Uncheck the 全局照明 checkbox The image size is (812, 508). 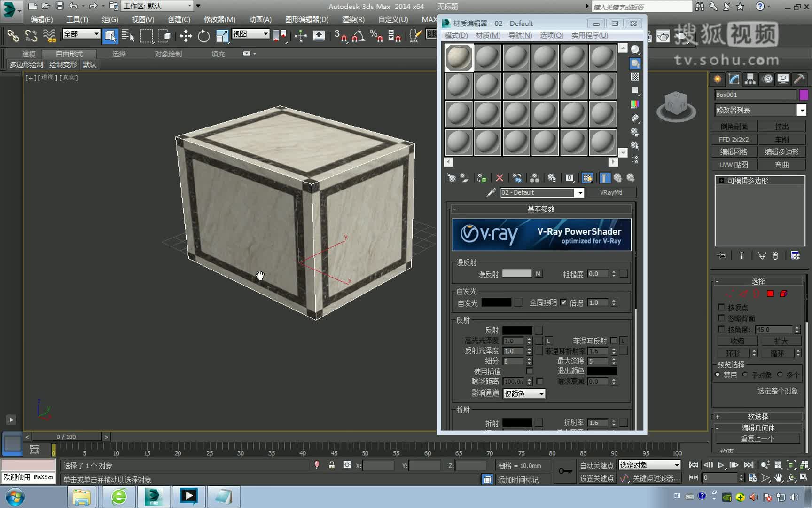pos(563,302)
